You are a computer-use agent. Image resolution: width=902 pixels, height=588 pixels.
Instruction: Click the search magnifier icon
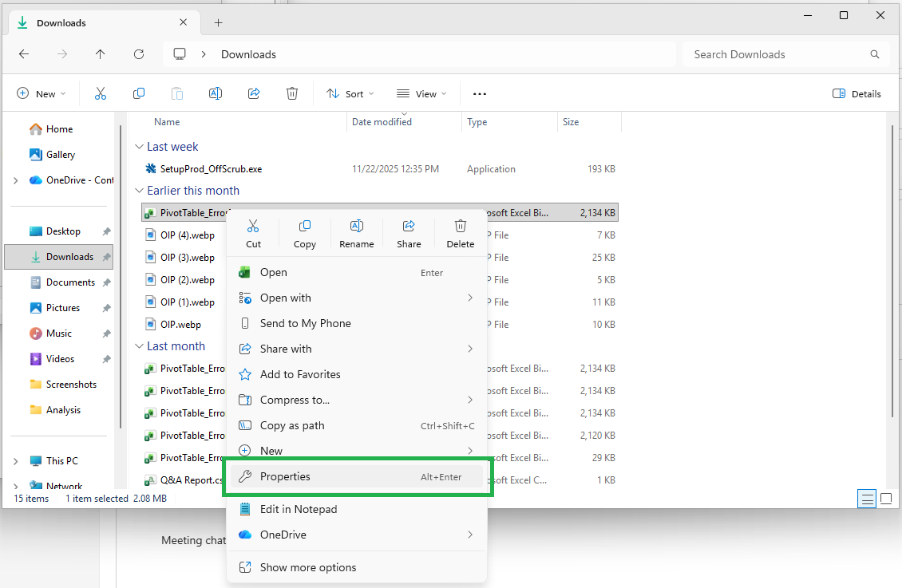[874, 54]
